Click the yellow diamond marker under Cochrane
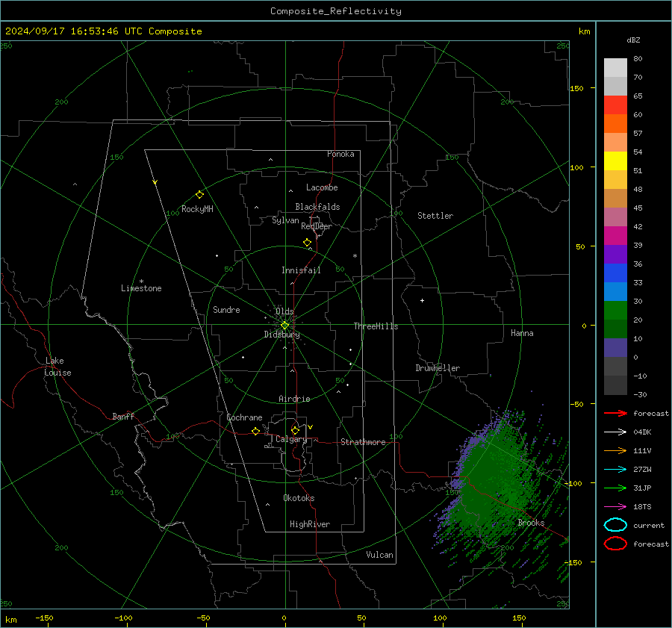The width and height of the screenshot is (672, 628). [x=256, y=432]
